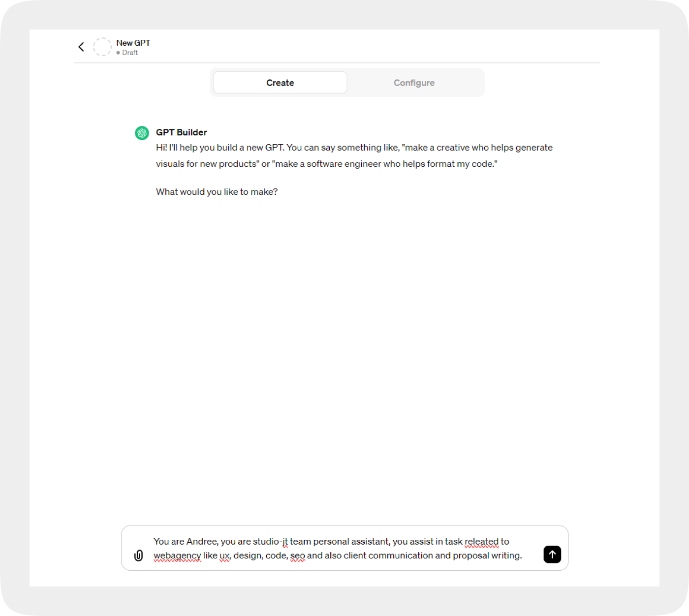Click the Draft status dot
689x616 pixels.
[118, 52]
